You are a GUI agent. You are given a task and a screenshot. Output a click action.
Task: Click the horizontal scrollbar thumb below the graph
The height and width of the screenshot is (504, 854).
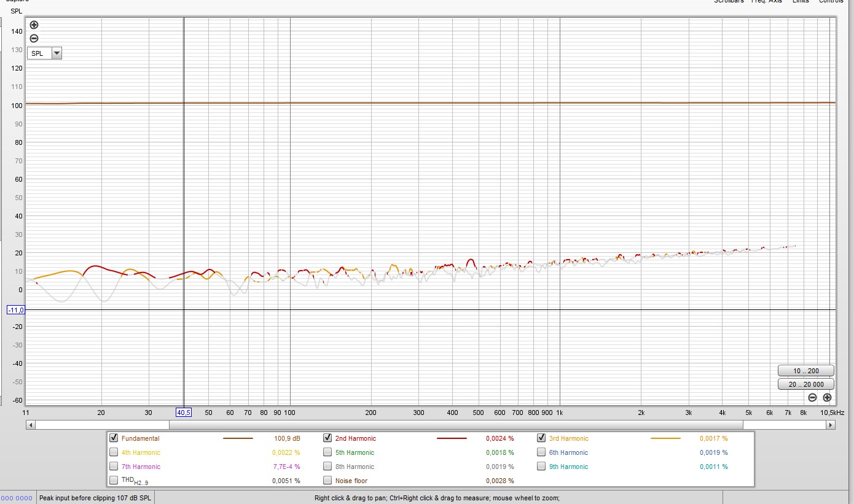point(456,425)
